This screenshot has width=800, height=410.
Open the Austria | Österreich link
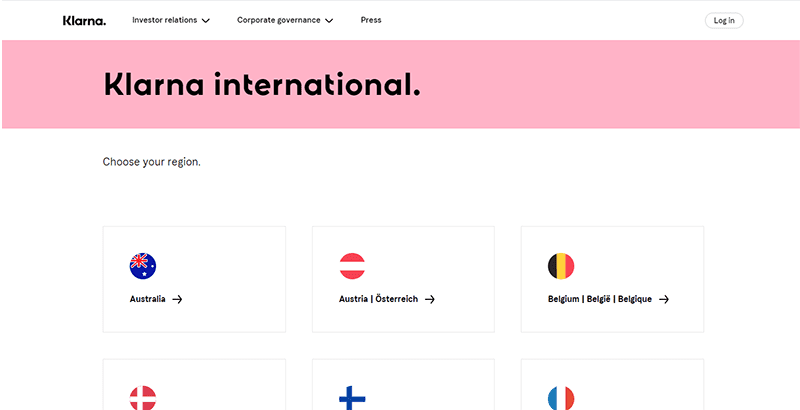(x=378, y=299)
